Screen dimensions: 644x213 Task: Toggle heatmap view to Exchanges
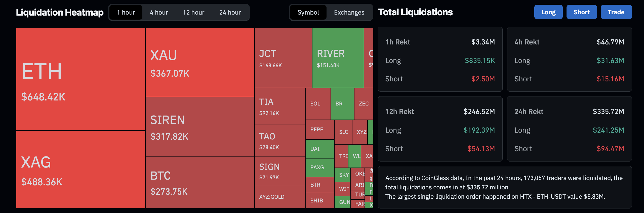(349, 12)
